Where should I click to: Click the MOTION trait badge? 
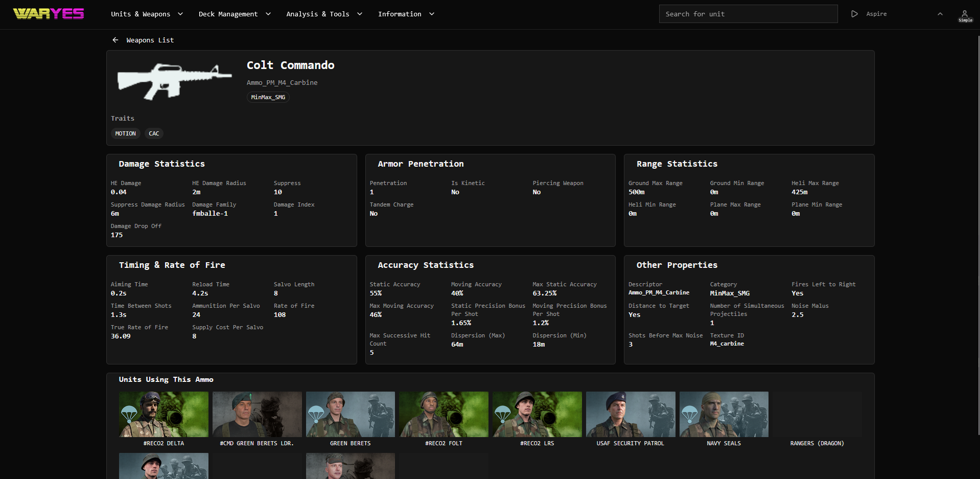coord(125,133)
